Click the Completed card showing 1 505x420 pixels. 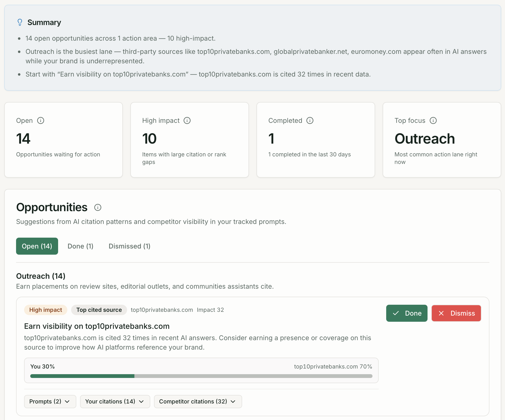316,140
